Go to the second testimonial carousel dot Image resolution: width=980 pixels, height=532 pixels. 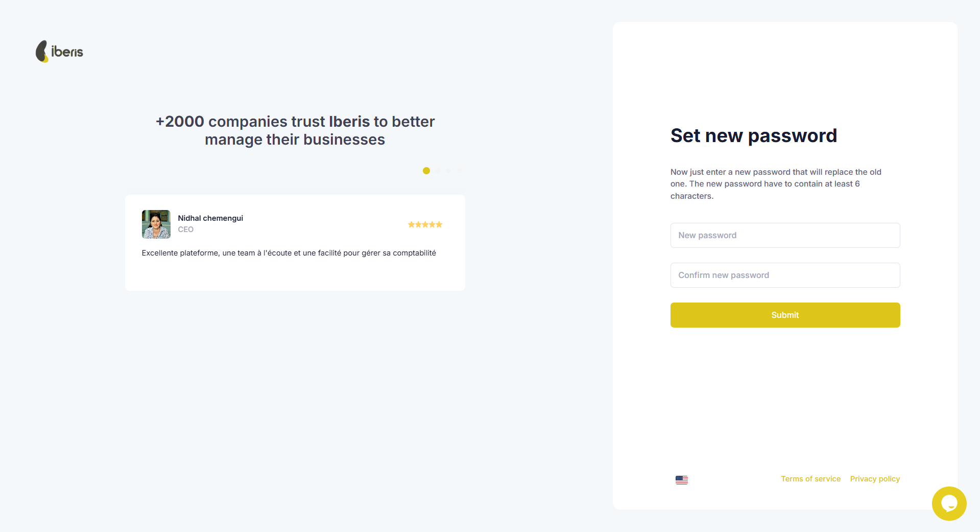(x=438, y=171)
